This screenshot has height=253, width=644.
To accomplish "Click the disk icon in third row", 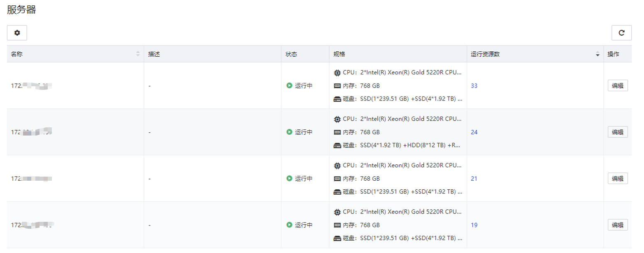I will click(337, 192).
